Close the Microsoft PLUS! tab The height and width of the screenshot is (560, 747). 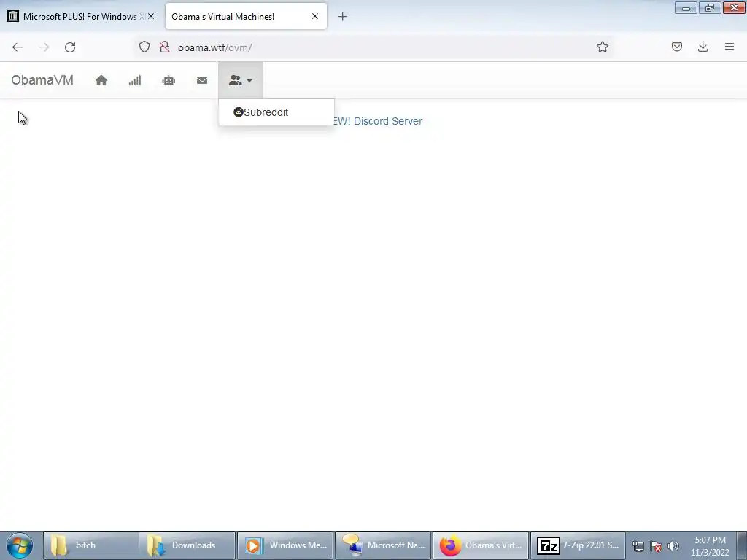(151, 16)
